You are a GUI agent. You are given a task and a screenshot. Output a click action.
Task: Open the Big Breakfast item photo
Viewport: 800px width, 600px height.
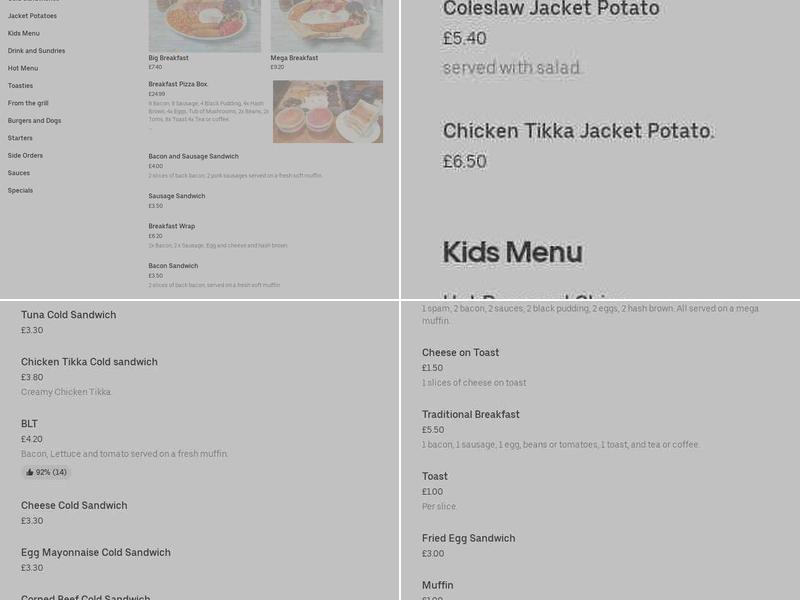pos(204,22)
